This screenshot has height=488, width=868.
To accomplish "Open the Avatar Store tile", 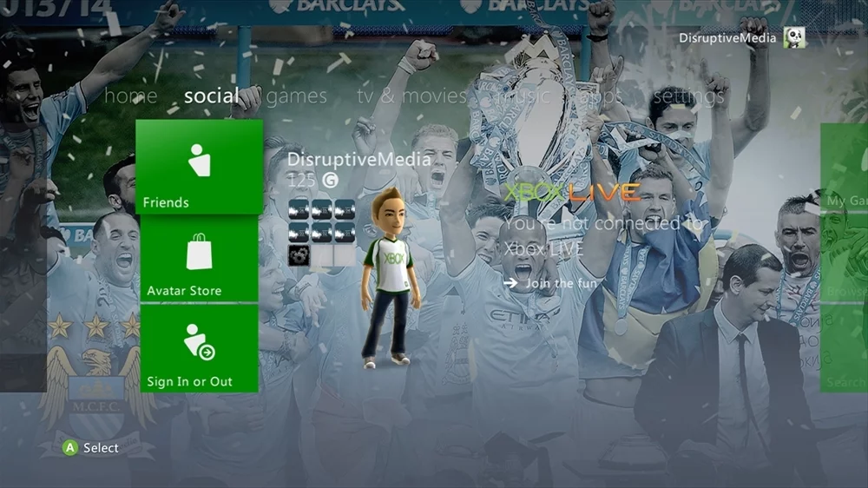I will tap(200, 260).
